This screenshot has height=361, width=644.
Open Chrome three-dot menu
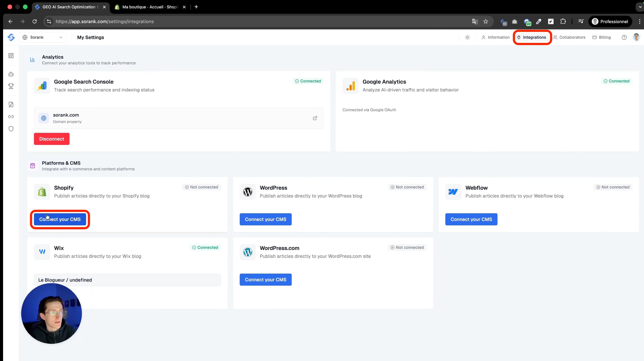640,22
